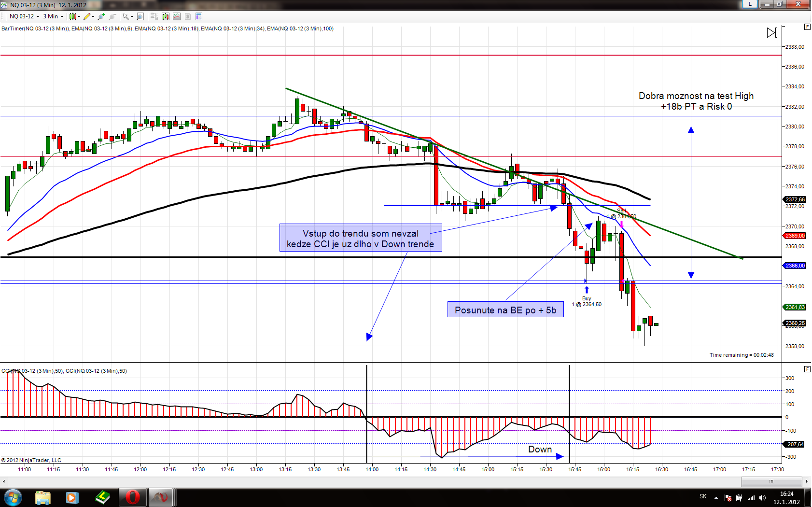Click the 2369,00 red price marker
This screenshot has width=812, height=507.
pos(795,236)
